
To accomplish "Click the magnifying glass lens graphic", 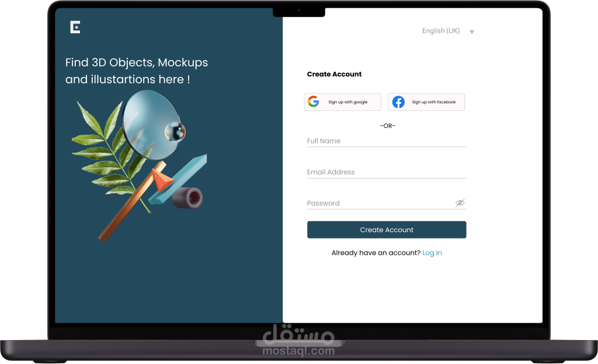I will click(151, 124).
